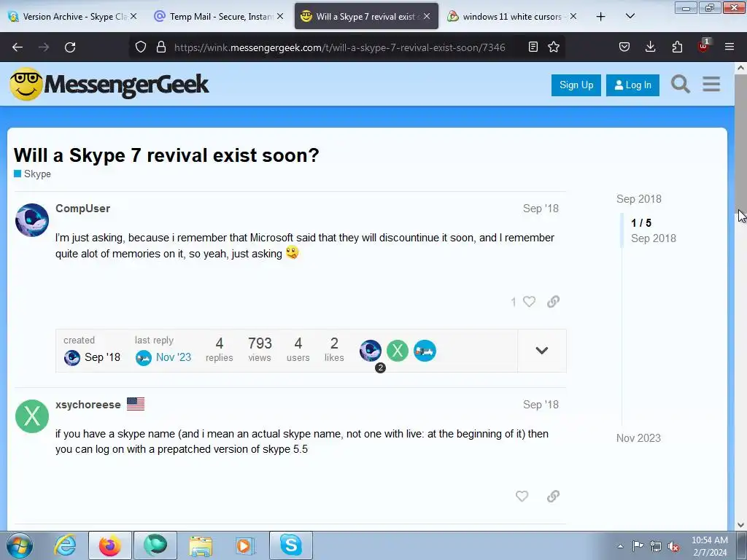
Task: Open last blue participant avatar in topic map
Action: pyautogui.click(x=425, y=351)
